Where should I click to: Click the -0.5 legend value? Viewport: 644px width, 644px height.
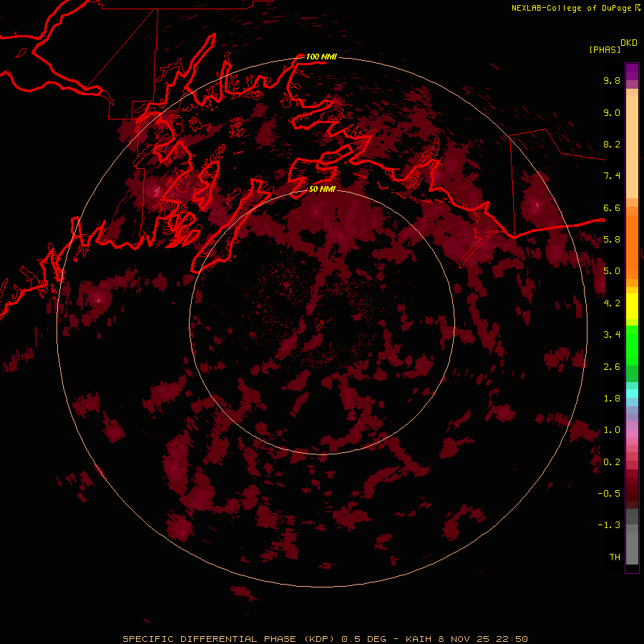pyautogui.click(x=609, y=494)
